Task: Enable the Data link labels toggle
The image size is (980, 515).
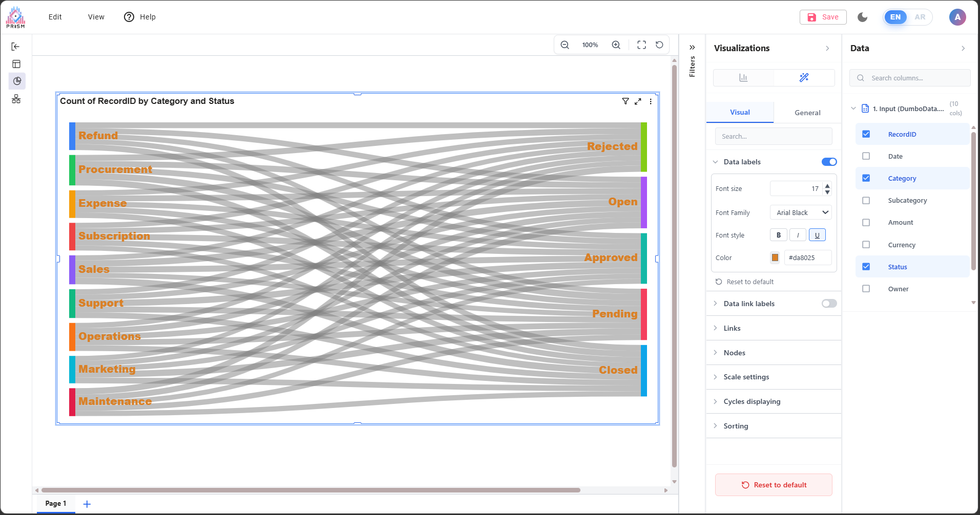Action: click(x=829, y=304)
